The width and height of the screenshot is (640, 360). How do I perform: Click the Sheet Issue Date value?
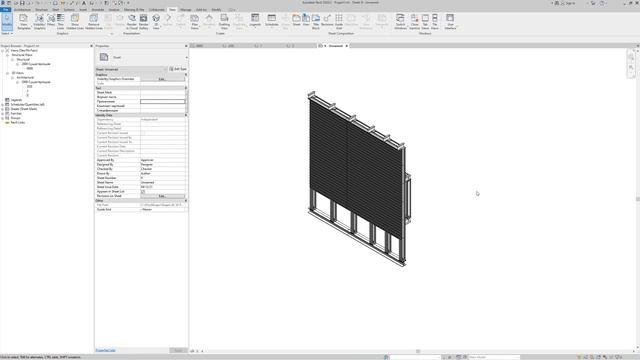[x=162, y=187]
